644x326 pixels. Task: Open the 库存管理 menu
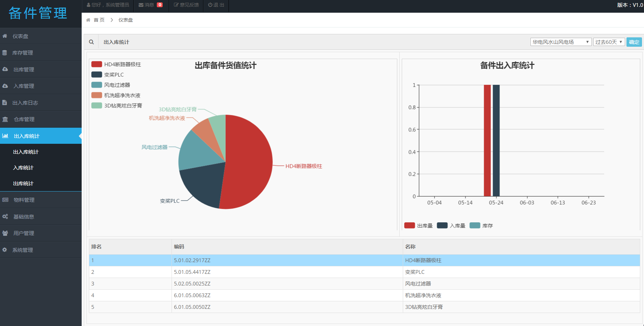[41, 53]
